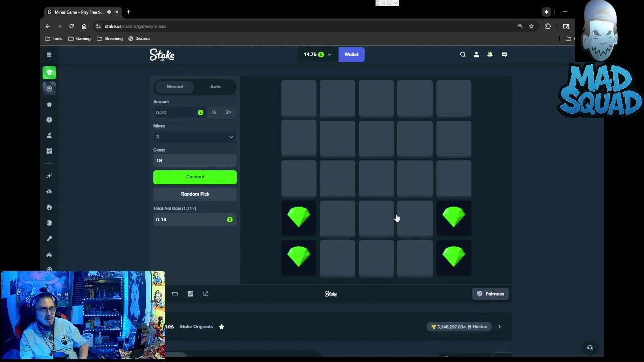Screen dimensions: 644x362
Task: Toggle theatre mode rectangle icon below game
Action: point(175,294)
